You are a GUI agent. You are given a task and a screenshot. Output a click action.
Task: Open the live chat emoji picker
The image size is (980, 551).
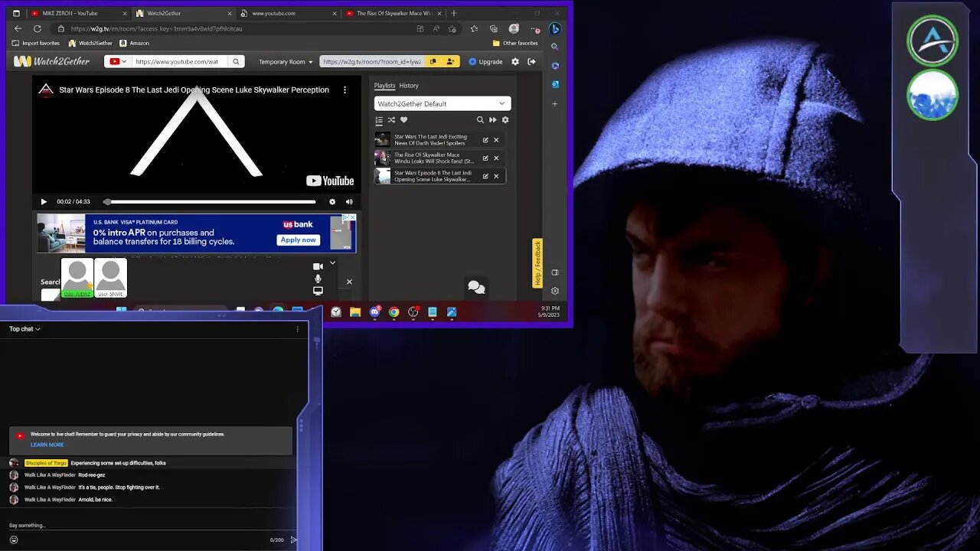click(14, 540)
